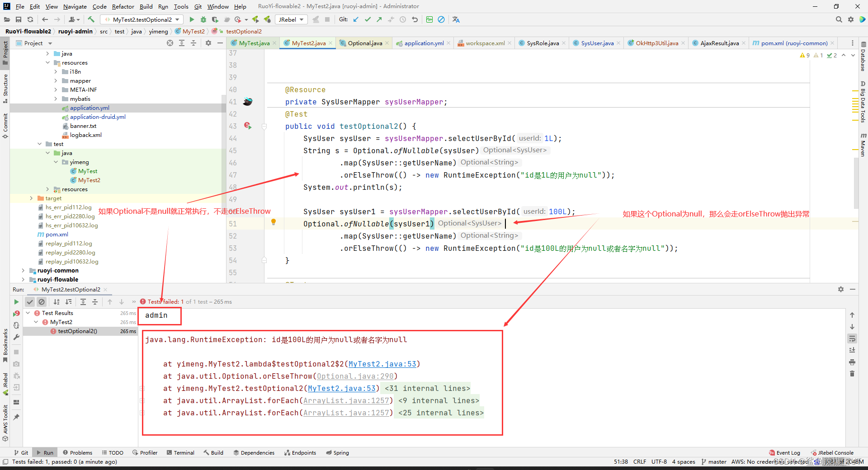The height and width of the screenshot is (470, 868).
Task: Open MyTest2.java:53 link in lambda stack line
Action: point(382,364)
